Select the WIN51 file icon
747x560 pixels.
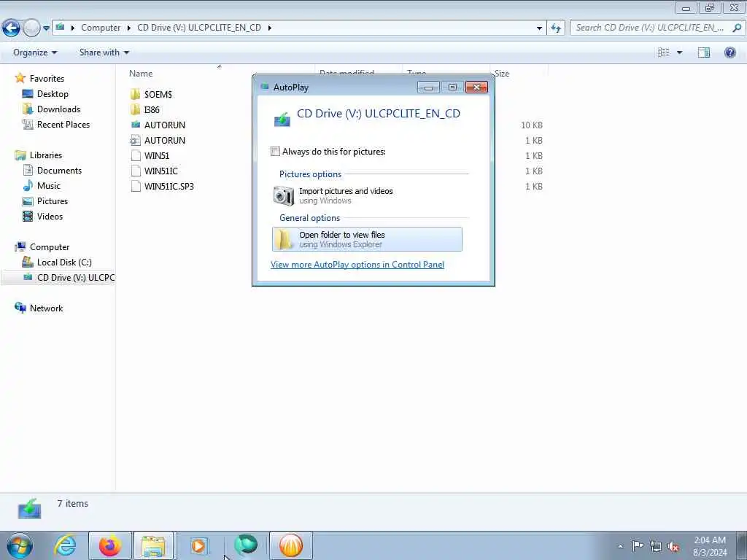point(135,155)
